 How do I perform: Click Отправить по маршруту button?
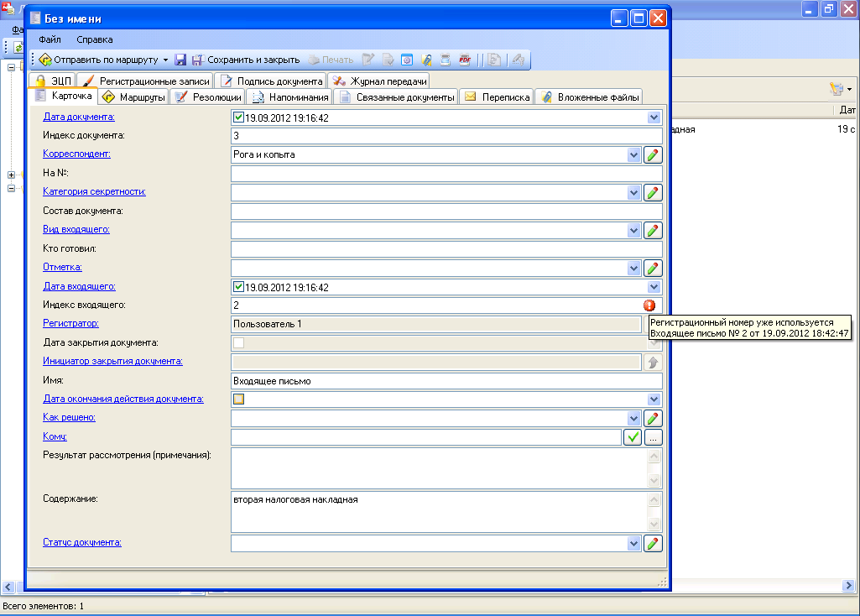[102, 60]
